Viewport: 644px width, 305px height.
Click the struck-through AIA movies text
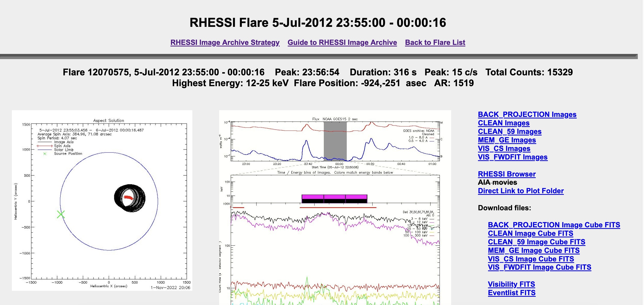click(x=497, y=182)
